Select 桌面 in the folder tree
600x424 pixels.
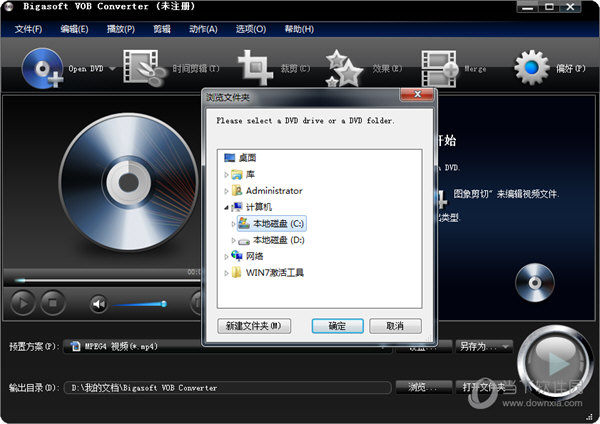(x=247, y=158)
